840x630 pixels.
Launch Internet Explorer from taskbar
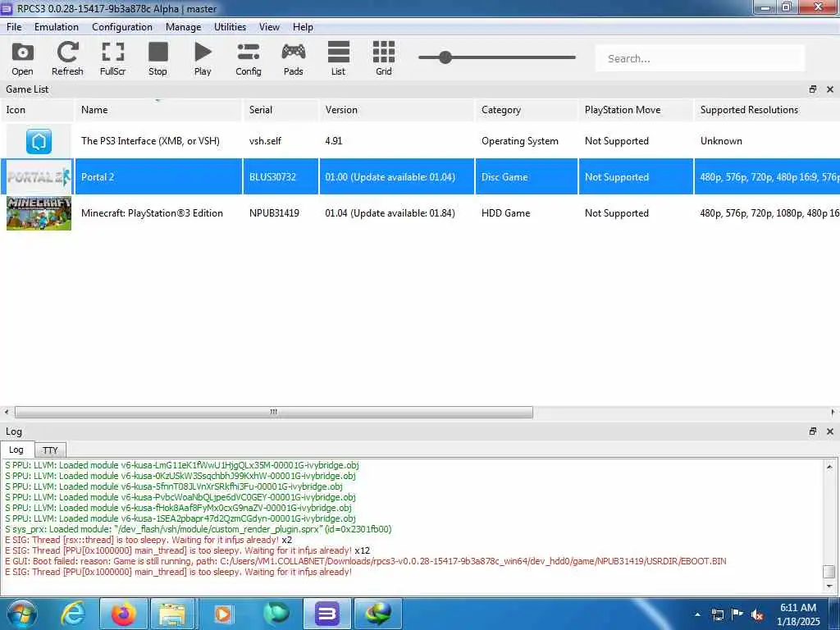pyautogui.click(x=73, y=614)
